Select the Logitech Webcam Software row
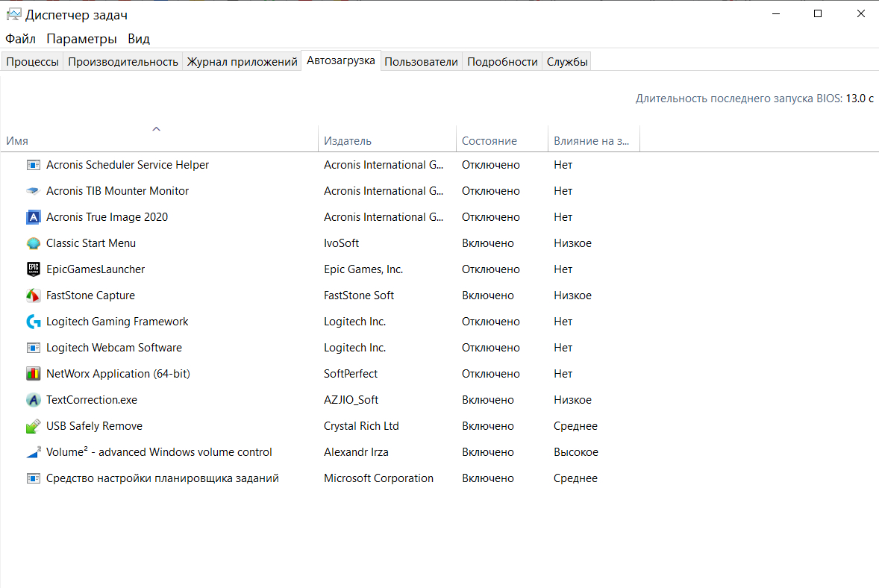 [x=113, y=348]
